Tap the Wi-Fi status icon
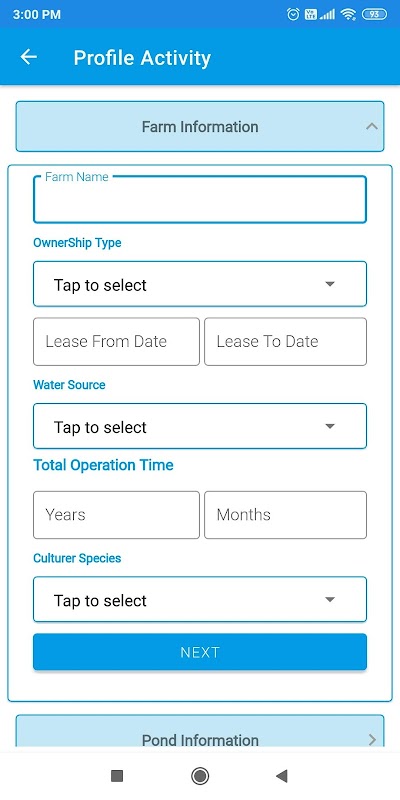 pos(348,14)
